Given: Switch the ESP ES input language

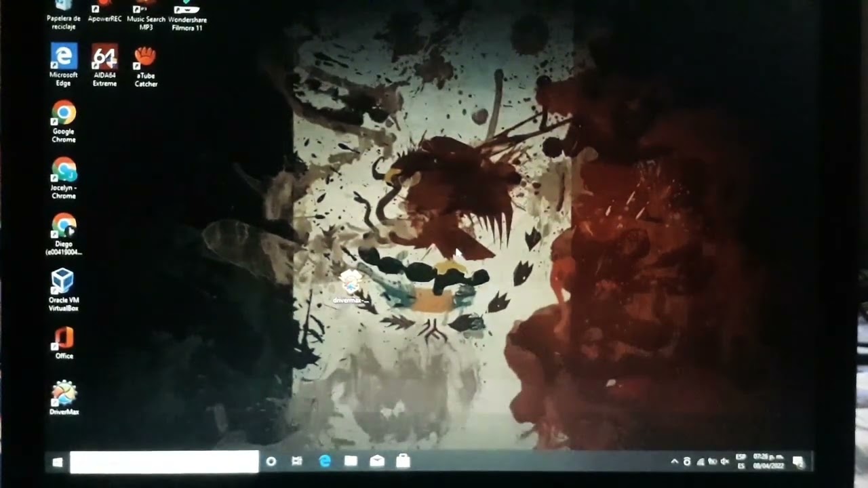Looking at the screenshot, I should 741,462.
